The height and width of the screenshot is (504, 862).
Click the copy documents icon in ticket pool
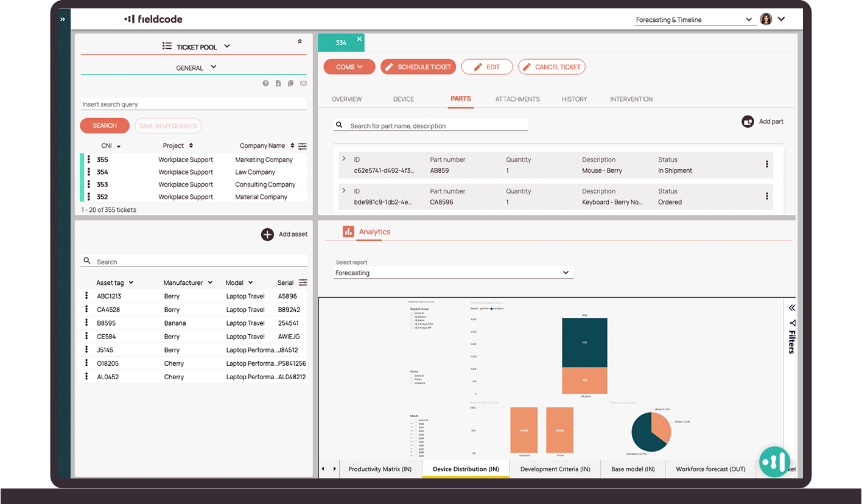(x=290, y=83)
